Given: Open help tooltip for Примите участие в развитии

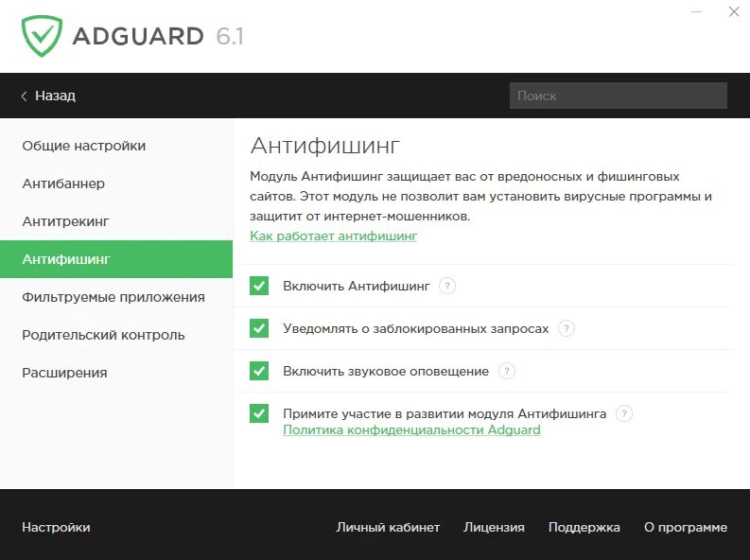Looking at the screenshot, I should point(623,413).
